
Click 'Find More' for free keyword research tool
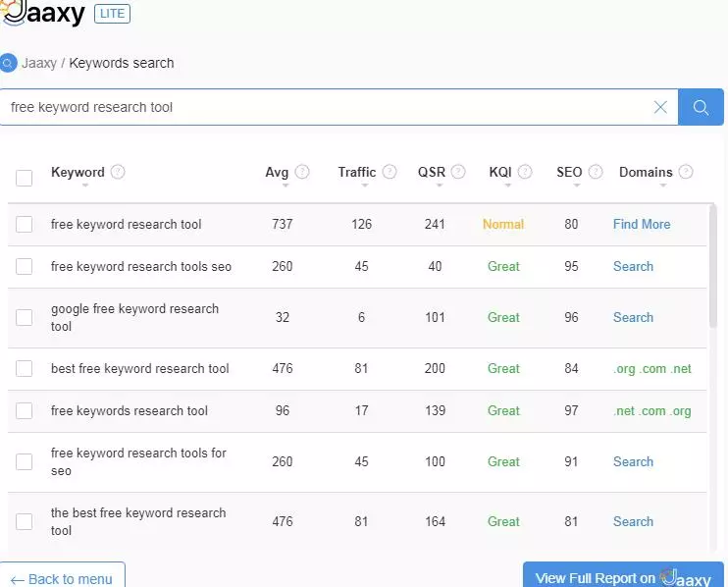pyautogui.click(x=642, y=225)
